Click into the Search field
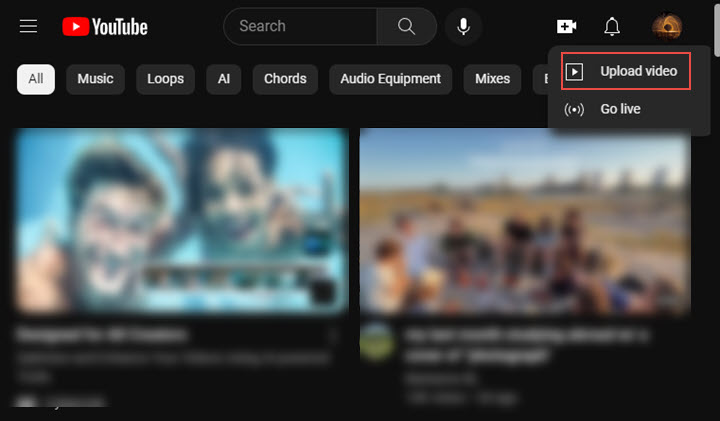Image resolution: width=720 pixels, height=421 pixels. point(300,26)
